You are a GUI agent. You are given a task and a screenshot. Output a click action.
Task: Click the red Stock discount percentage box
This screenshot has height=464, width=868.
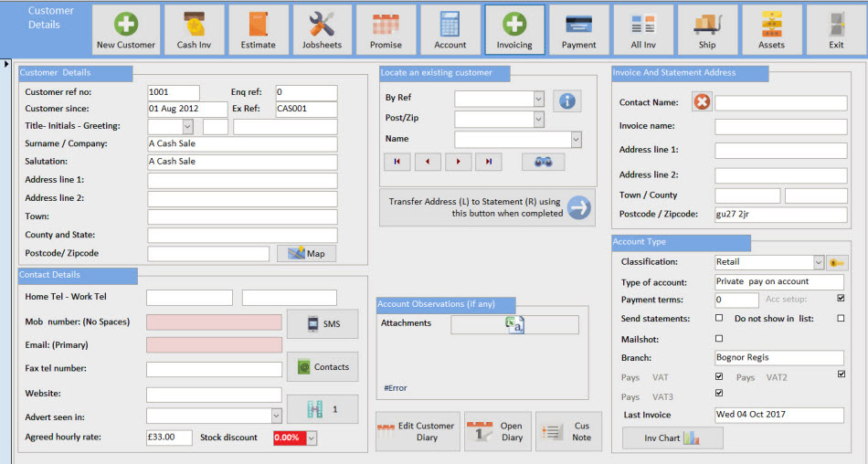(x=289, y=438)
